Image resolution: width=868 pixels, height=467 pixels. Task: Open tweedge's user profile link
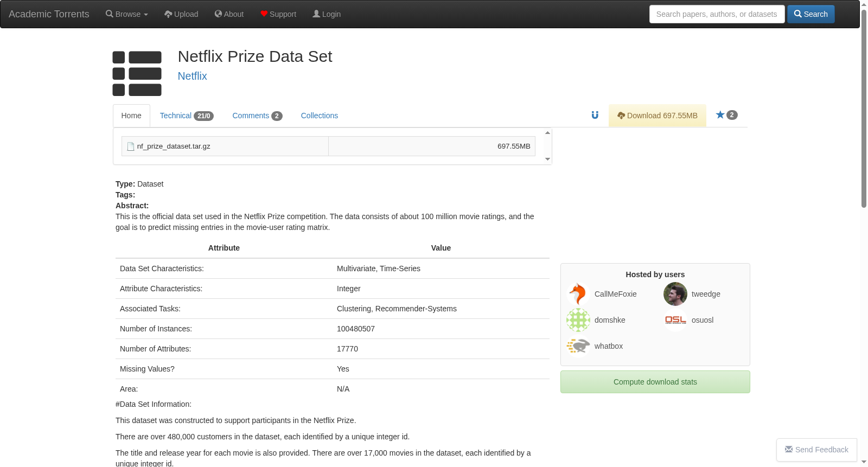click(x=706, y=294)
